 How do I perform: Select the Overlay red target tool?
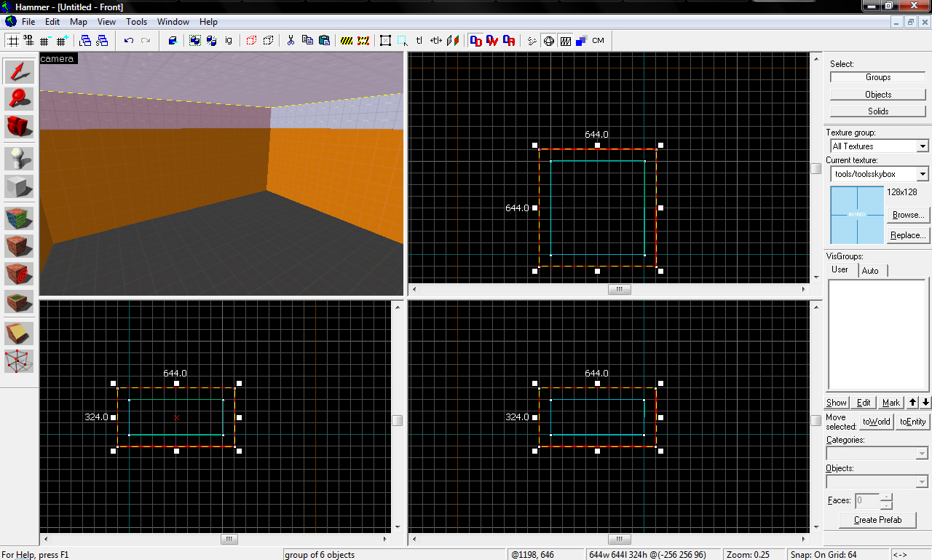(19, 274)
